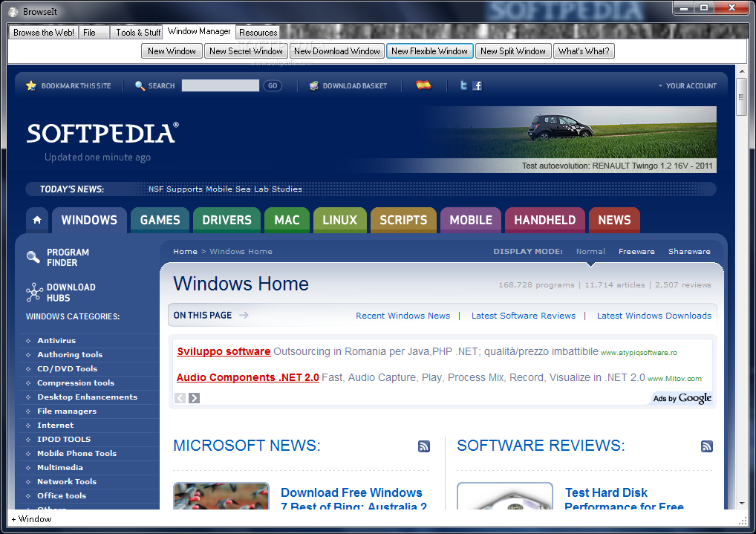Open the SCRIPTS category tab

pos(403,220)
